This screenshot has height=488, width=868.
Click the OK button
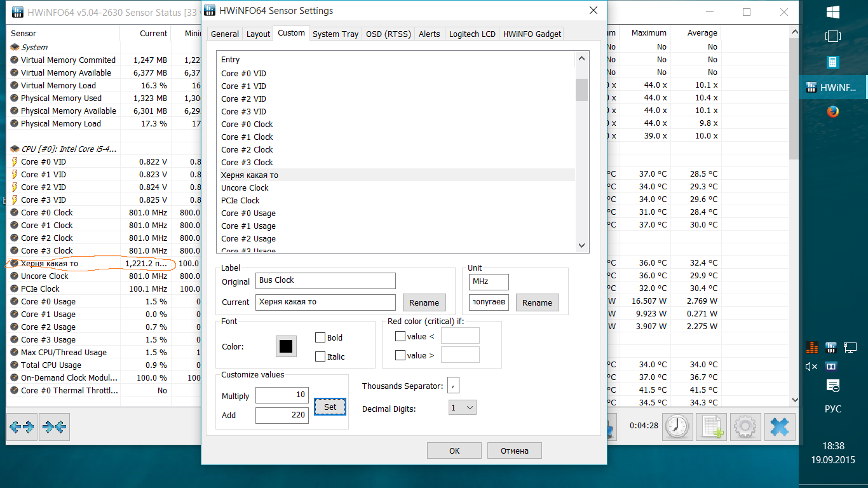coord(454,451)
